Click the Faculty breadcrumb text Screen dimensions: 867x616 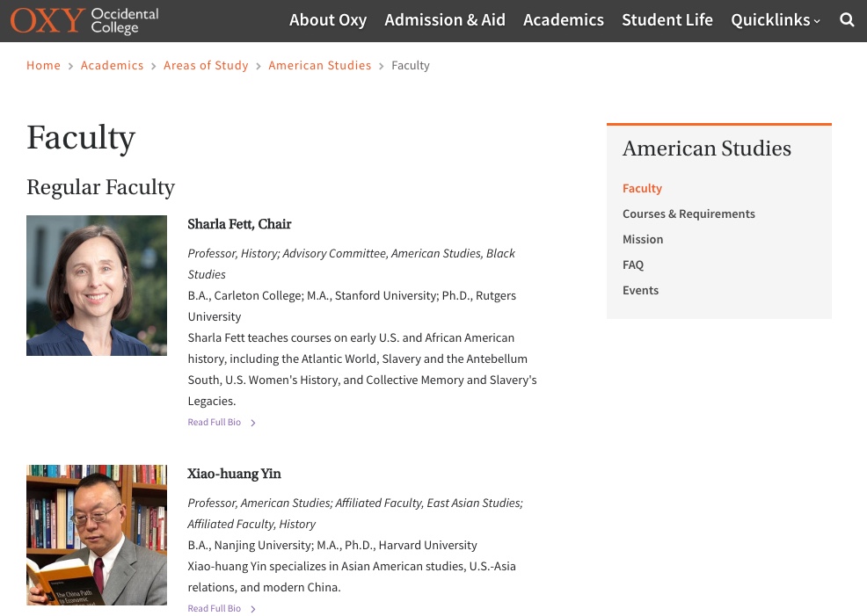click(x=411, y=65)
